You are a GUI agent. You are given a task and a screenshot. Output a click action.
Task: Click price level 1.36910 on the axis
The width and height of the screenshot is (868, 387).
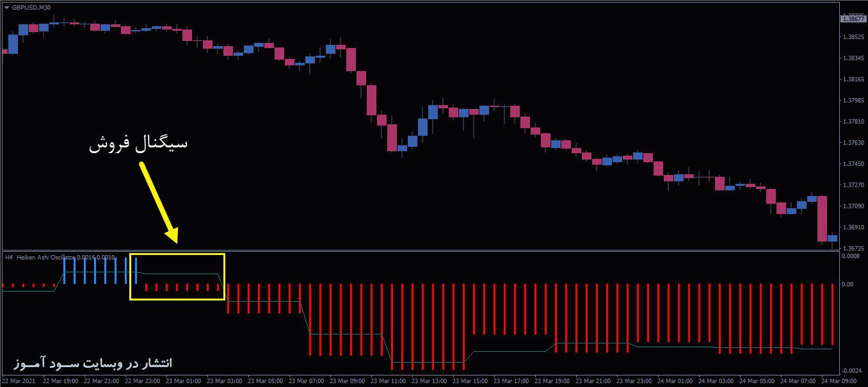pos(854,227)
